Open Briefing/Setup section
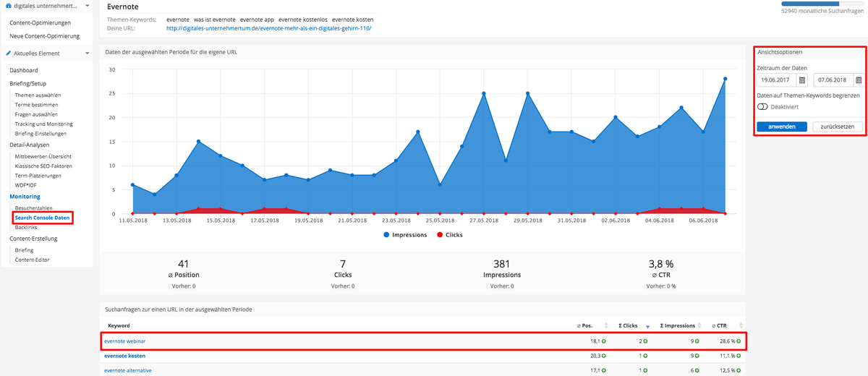Viewport: 868px width, 376px height. 27,84
